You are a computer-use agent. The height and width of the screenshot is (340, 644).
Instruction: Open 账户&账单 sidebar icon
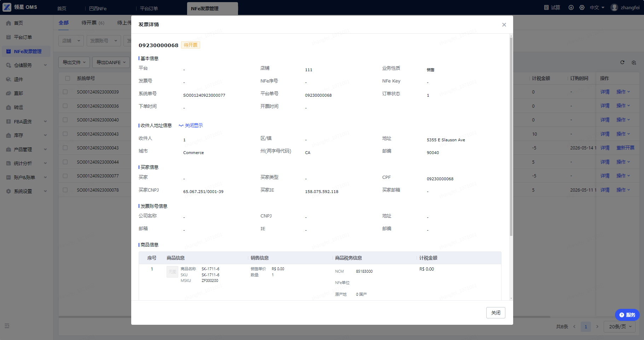[8, 177]
